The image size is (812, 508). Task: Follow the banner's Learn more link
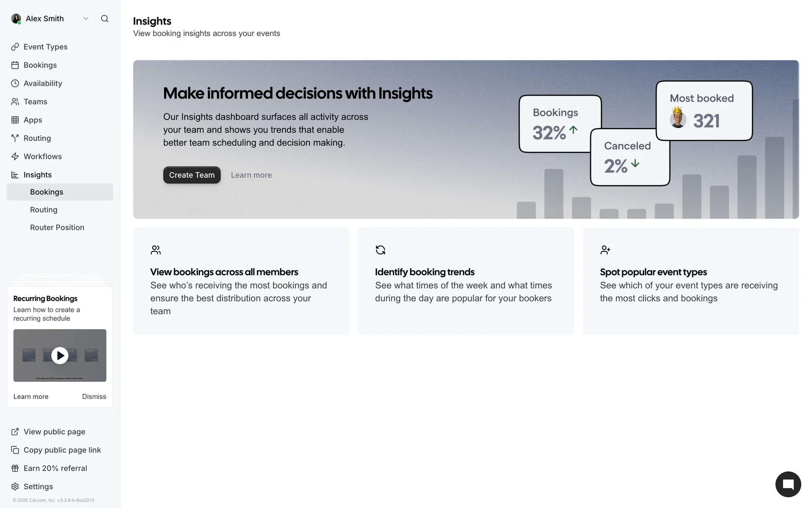(251, 175)
